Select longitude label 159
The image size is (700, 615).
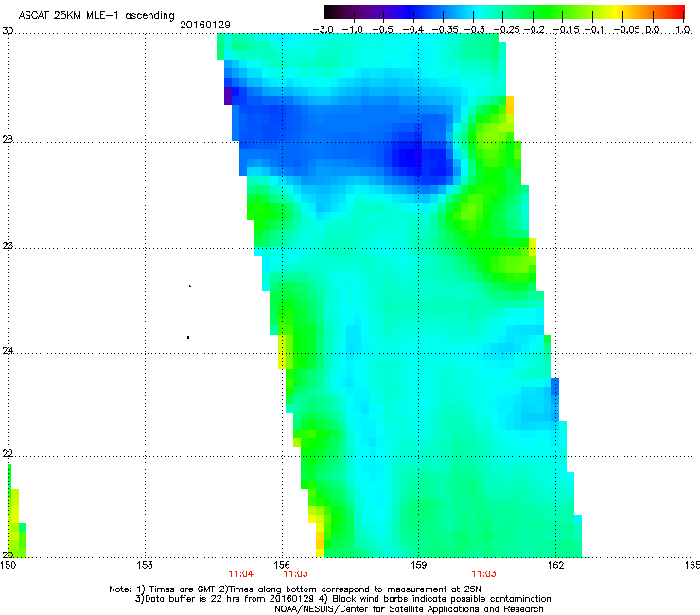pos(418,565)
